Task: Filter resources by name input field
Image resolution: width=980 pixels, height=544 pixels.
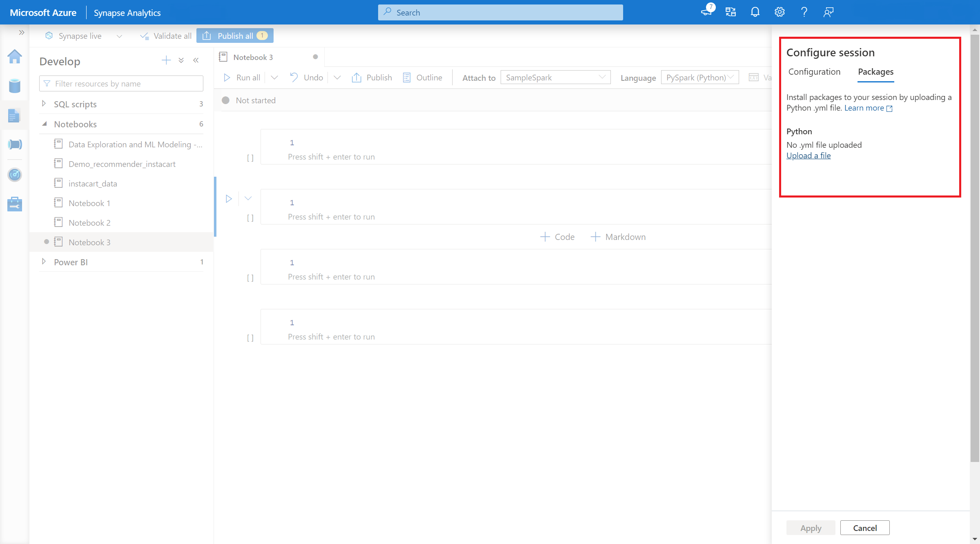Action: click(122, 83)
